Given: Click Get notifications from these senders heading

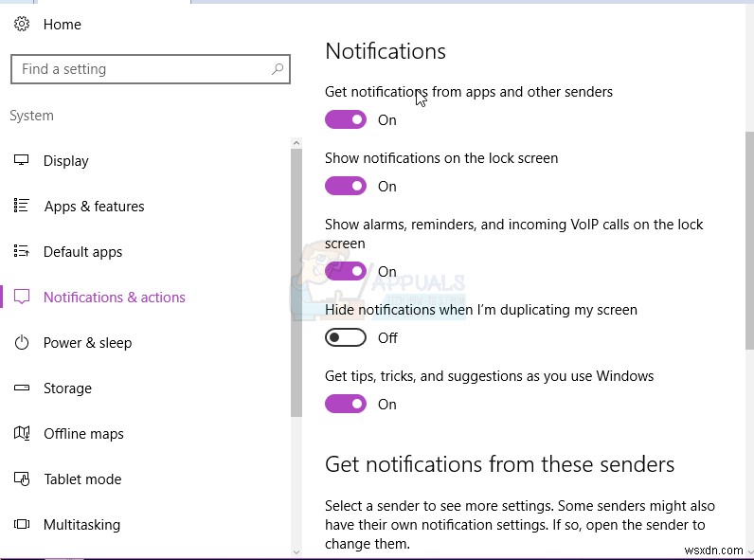Looking at the screenshot, I should 499,464.
